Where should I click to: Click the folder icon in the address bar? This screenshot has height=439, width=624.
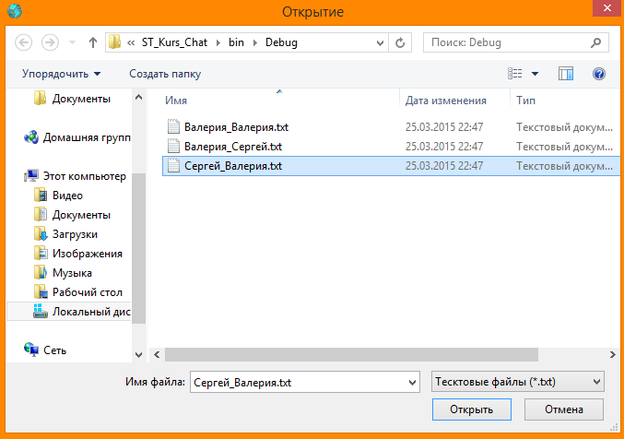[115, 42]
